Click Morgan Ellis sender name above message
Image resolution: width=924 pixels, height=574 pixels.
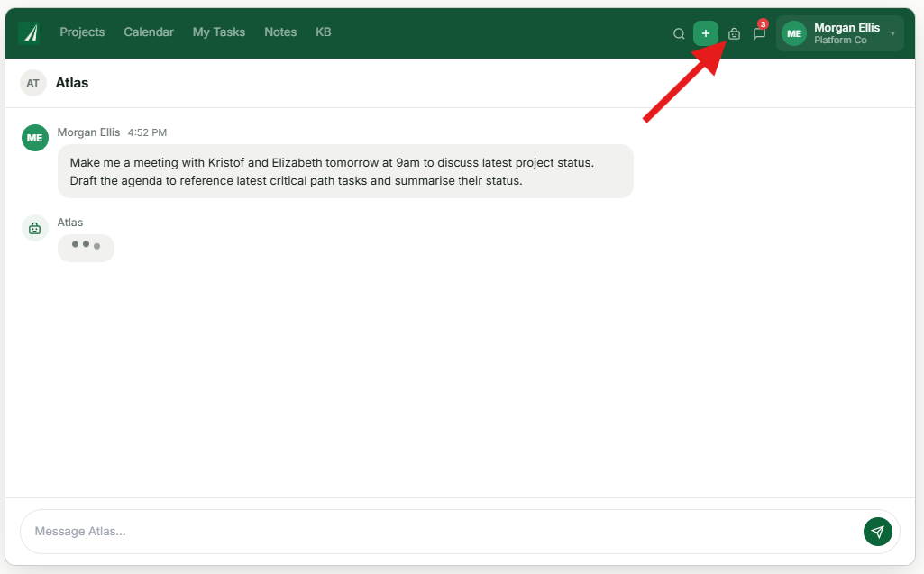(x=88, y=132)
